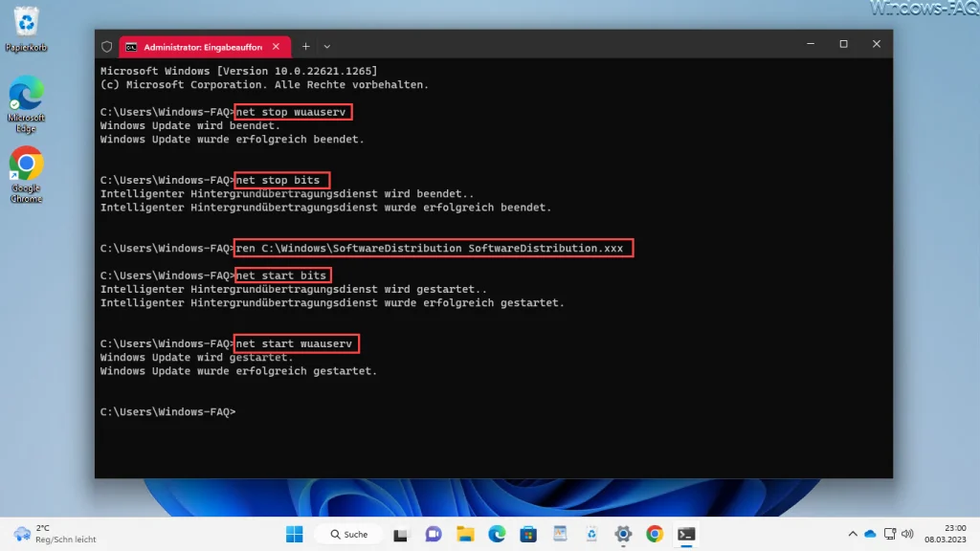Open the Paint-like app icon on the taskbar
Image resolution: width=980 pixels, height=551 pixels.
(560, 534)
